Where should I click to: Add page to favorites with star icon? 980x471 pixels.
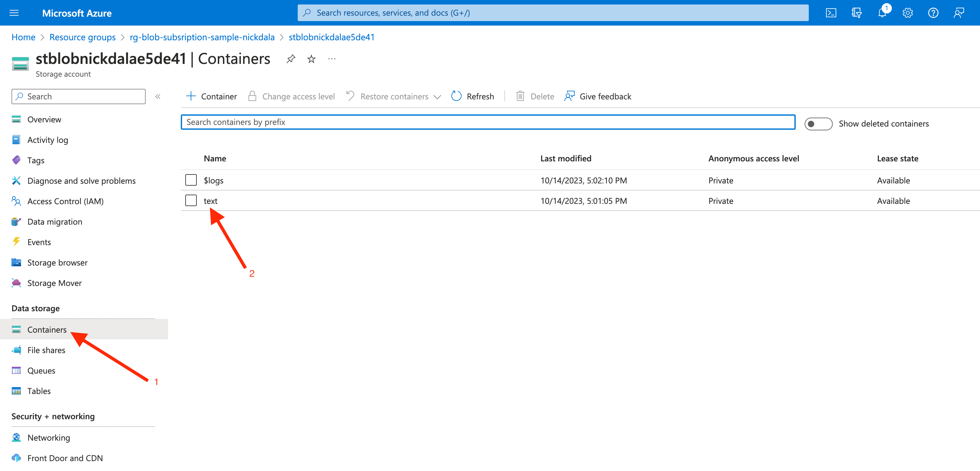[x=311, y=59]
